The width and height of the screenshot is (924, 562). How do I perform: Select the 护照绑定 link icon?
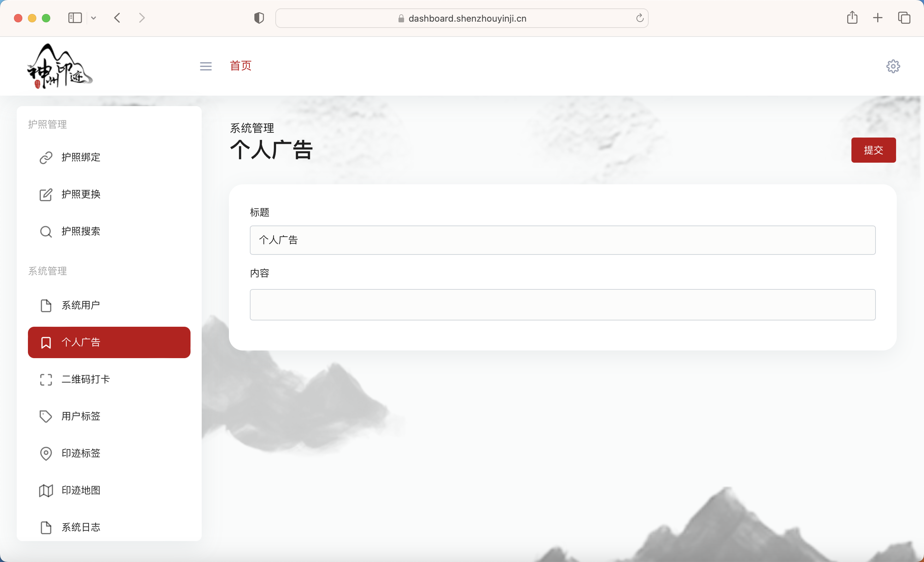tap(46, 157)
